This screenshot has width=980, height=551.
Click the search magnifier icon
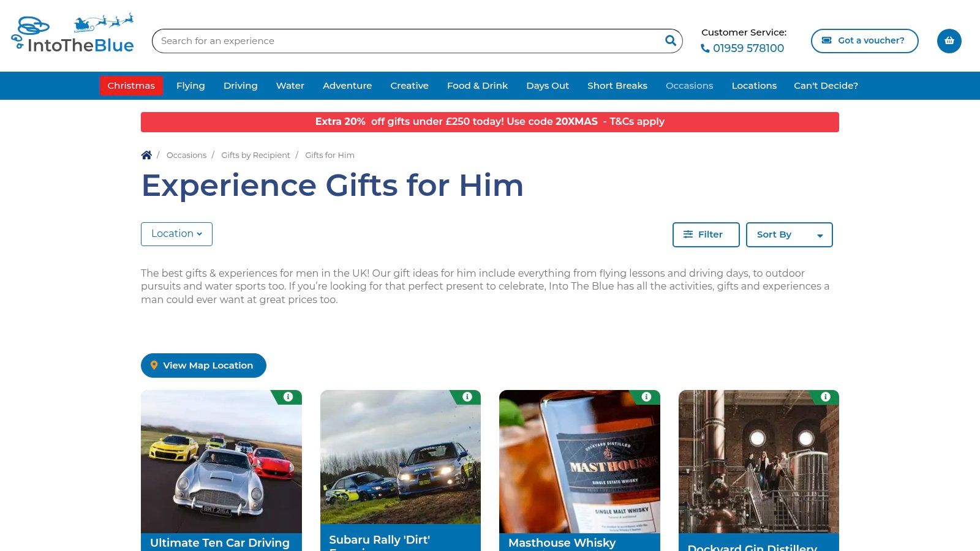click(x=671, y=41)
